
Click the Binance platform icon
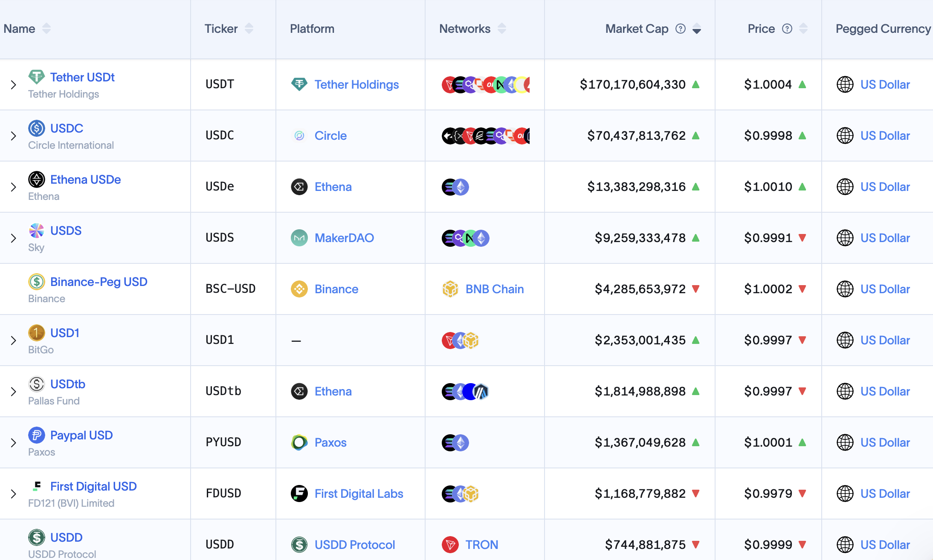300,289
